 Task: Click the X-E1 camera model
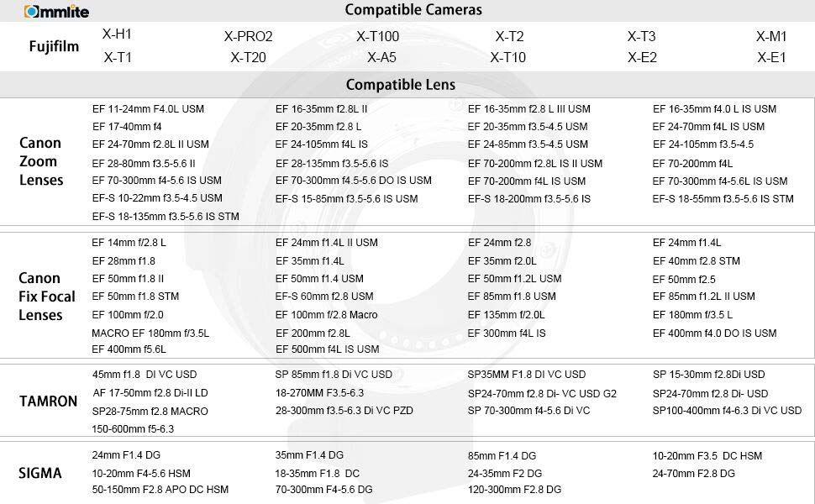coord(771,57)
